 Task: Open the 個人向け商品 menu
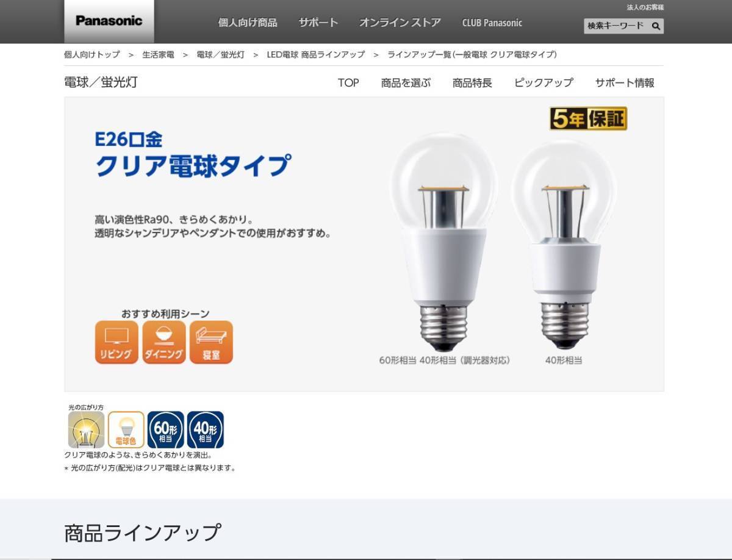(x=248, y=23)
